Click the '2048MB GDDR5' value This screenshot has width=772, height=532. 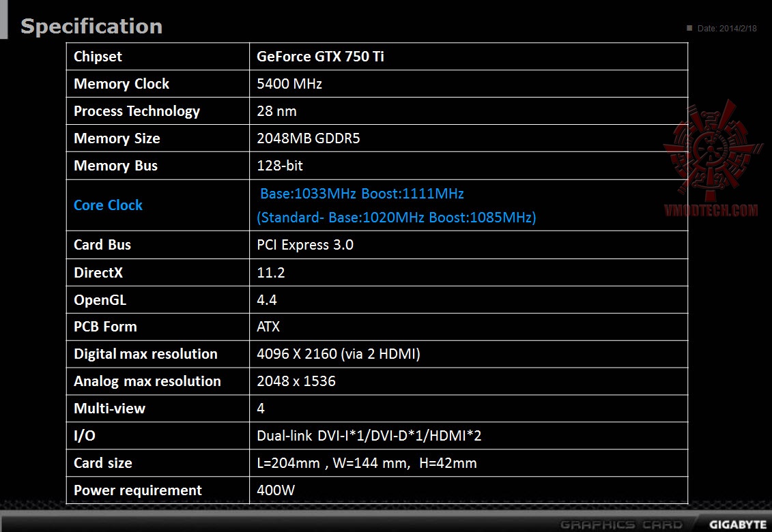pyautogui.click(x=309, y=138)
